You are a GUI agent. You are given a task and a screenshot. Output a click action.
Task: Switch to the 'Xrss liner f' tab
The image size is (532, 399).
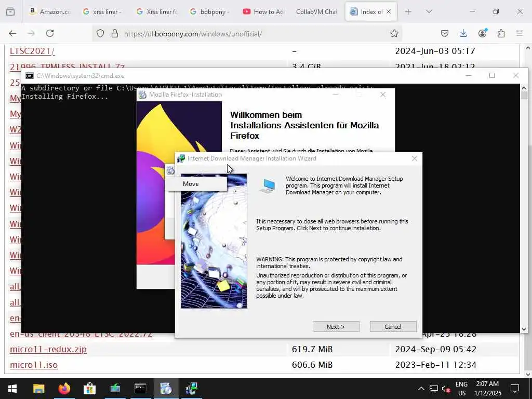click(157, 11)
